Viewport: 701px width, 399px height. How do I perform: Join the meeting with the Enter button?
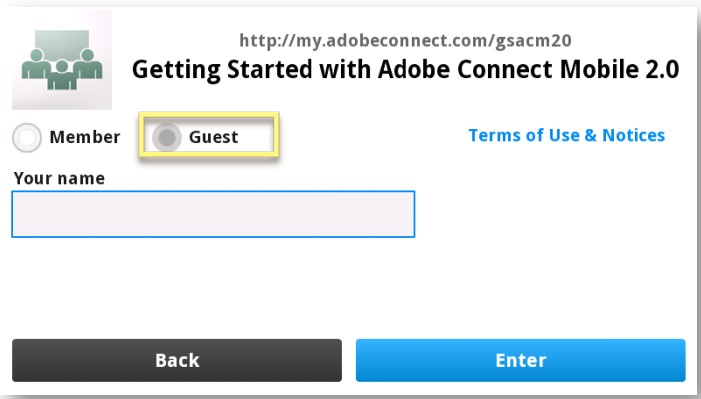(520, 360)
